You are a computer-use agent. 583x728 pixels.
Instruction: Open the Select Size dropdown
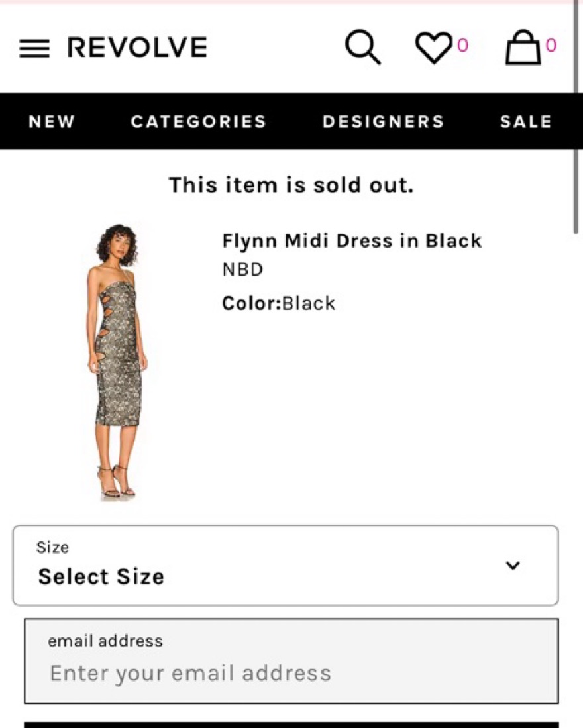click(285, 565)
